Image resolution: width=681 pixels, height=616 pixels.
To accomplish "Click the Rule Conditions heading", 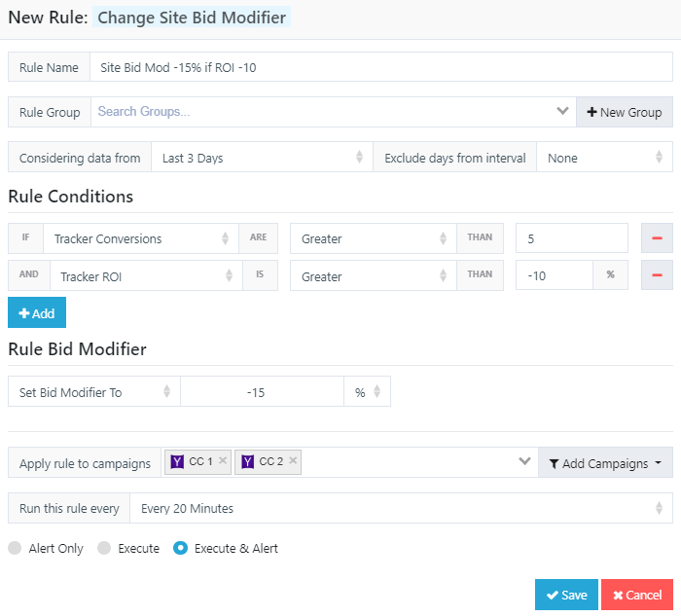I will click(x=70, y=197).
